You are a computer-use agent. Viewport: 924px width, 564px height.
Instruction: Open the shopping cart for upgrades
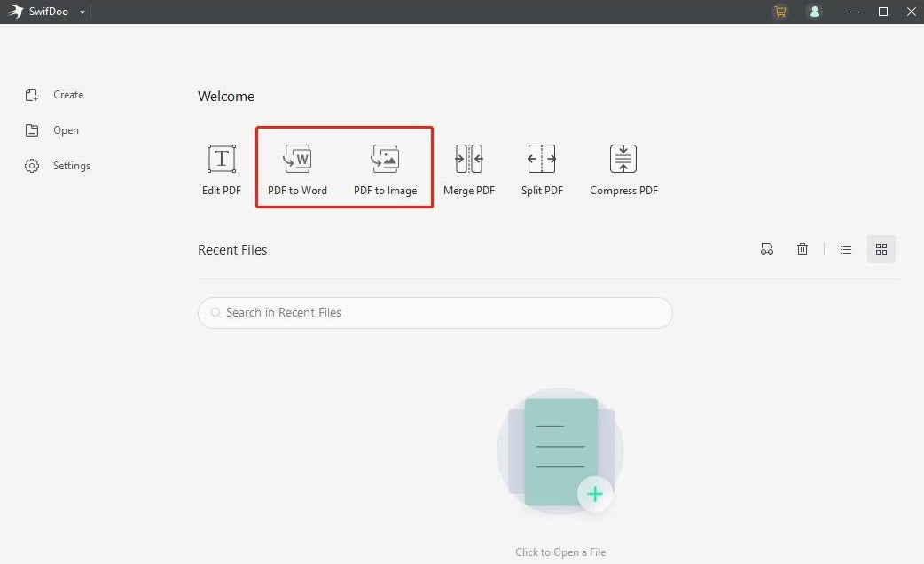pos(779,12)
